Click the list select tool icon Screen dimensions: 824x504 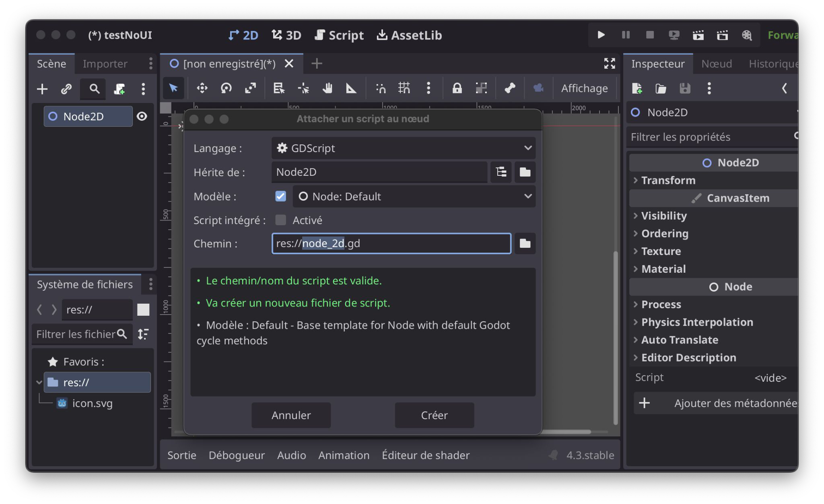coord(279,88)
